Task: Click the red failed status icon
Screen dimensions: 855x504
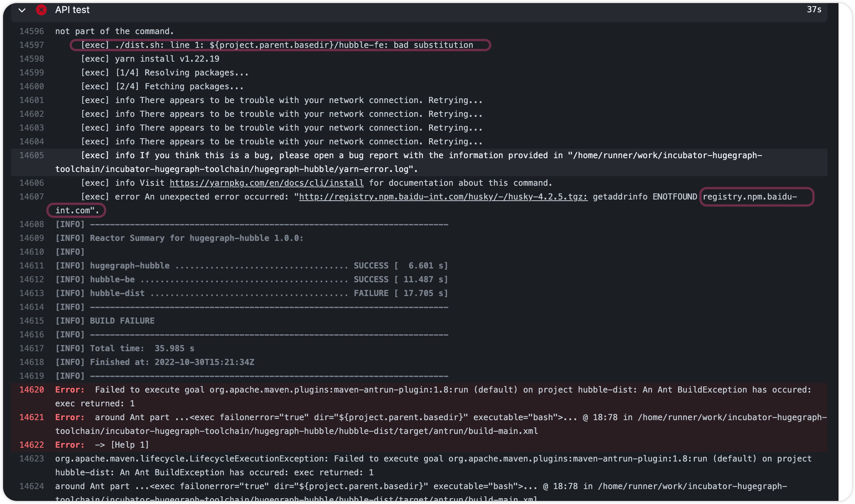Action: pyautogui.click(x=41, y=10)
